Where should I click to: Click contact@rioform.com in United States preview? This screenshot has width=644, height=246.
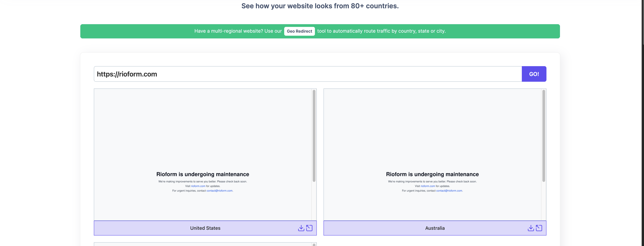tap(219, 191)
